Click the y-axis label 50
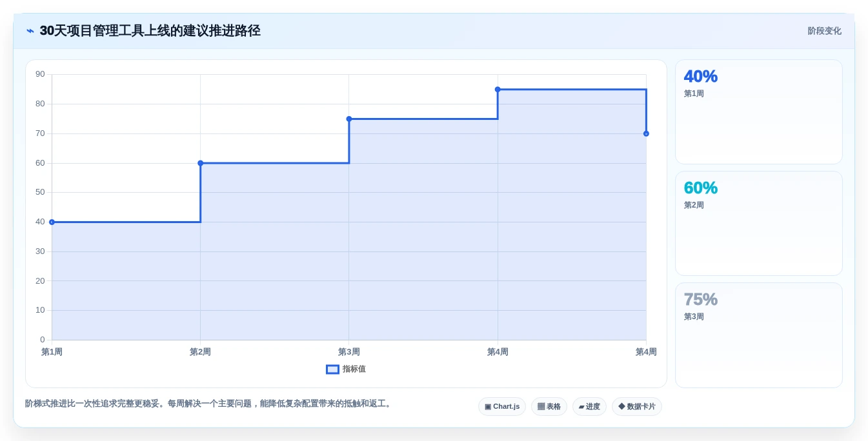Viewport: 868px width, 441px height. [x=40, y=192]
